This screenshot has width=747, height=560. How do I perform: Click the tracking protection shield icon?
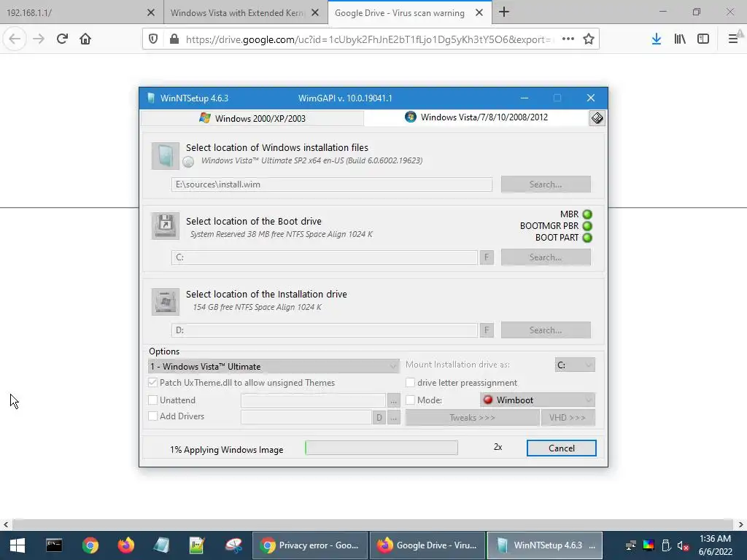coord(153,39)
